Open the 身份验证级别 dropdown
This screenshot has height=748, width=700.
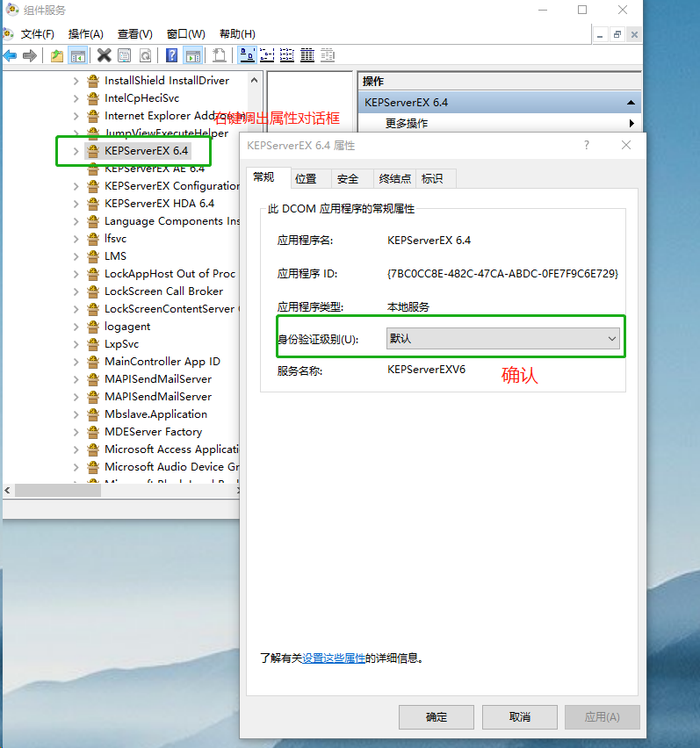(x=503, y=339)
